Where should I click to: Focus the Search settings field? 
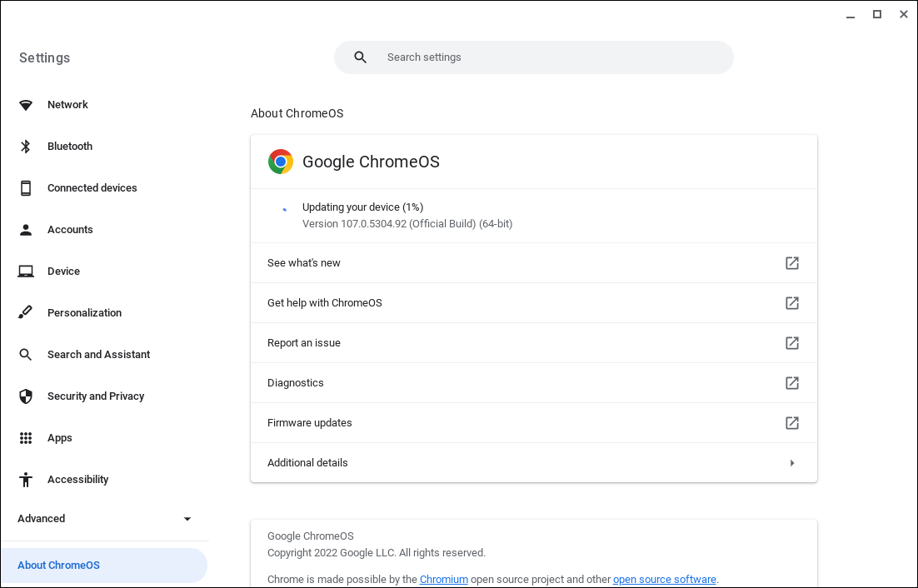click(533, 57)
